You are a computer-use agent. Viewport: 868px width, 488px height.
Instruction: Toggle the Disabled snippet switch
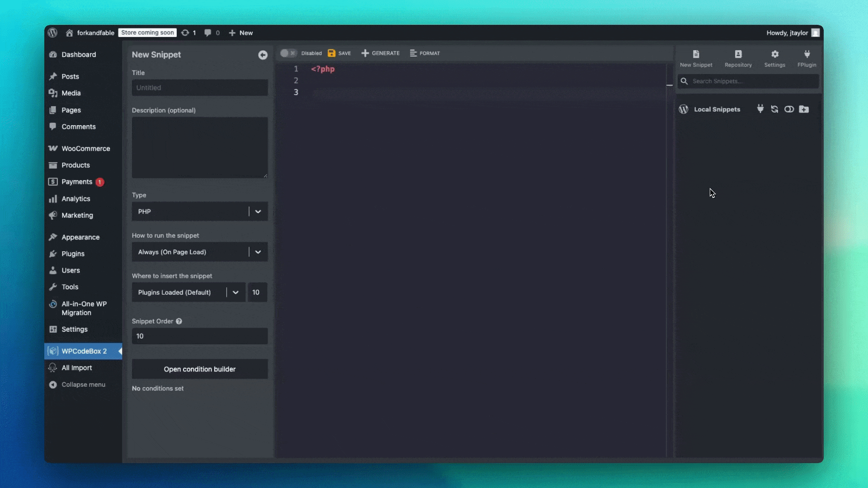click(288, 53)
